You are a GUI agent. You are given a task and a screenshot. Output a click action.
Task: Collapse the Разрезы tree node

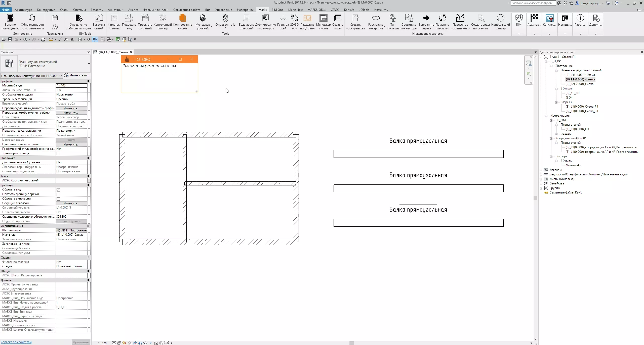click(x=556, y=102)
